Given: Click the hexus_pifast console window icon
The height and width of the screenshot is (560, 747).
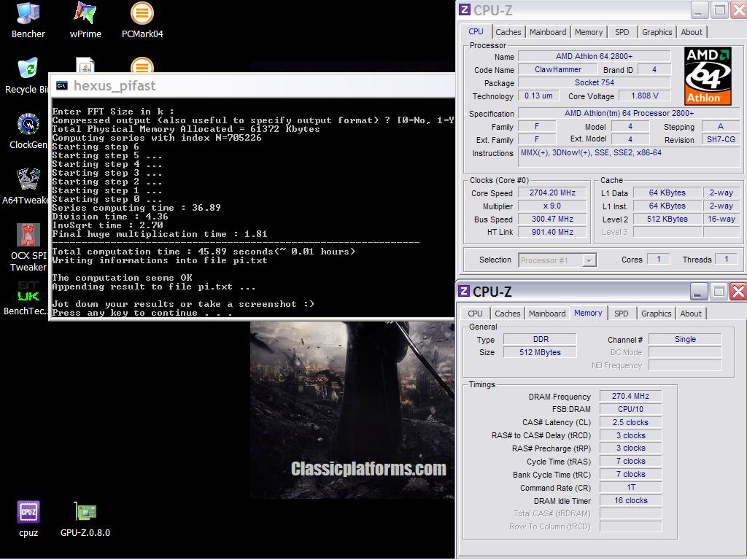Looking at the screenshot, I should pyautogui.click(x=62, y=86).
